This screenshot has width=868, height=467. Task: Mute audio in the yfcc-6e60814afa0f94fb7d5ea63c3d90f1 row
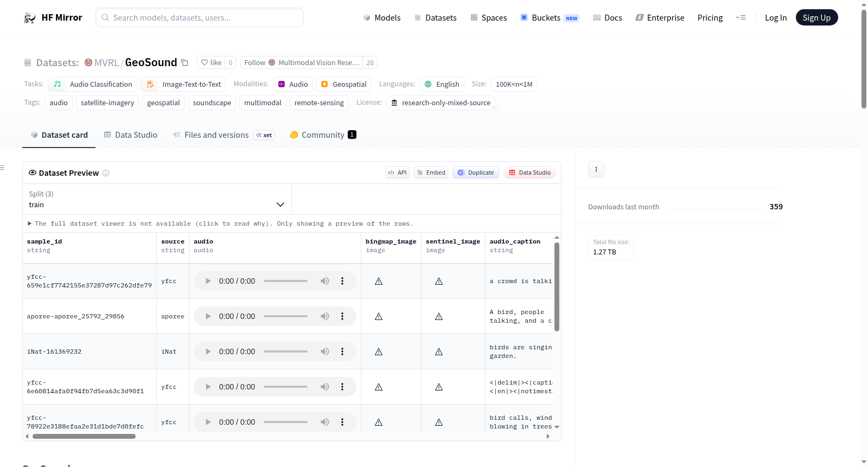[x=325, y=387]
